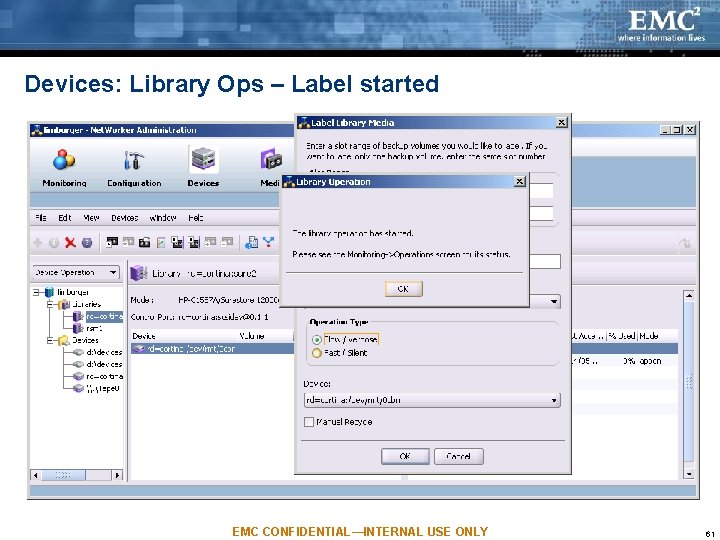The width and height of the screenshot is (720, 540).
Task: Click the % Used column header
Action: [622, 336]
